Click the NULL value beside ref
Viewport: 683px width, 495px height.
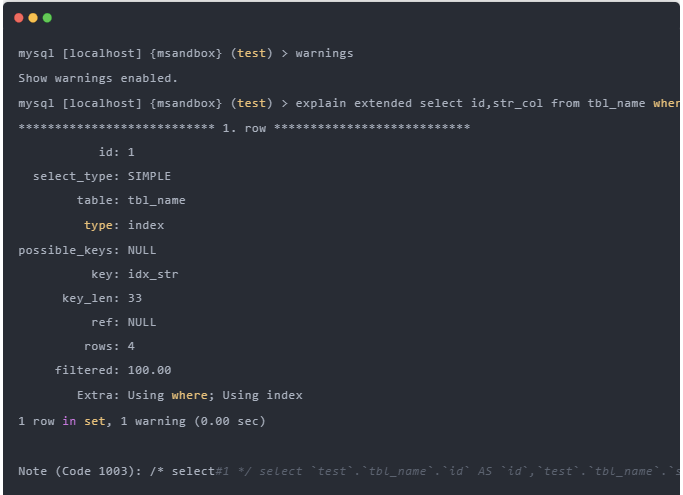[142, 322]
